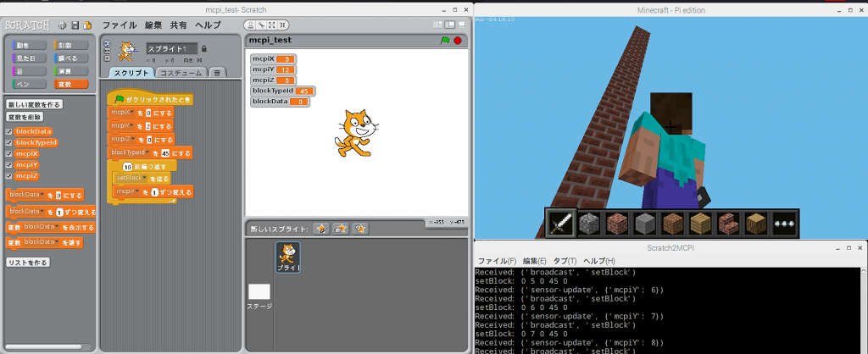The height and width of the screenshot is (354, 868).
Task: Click the red stop button
Action: 458,41
